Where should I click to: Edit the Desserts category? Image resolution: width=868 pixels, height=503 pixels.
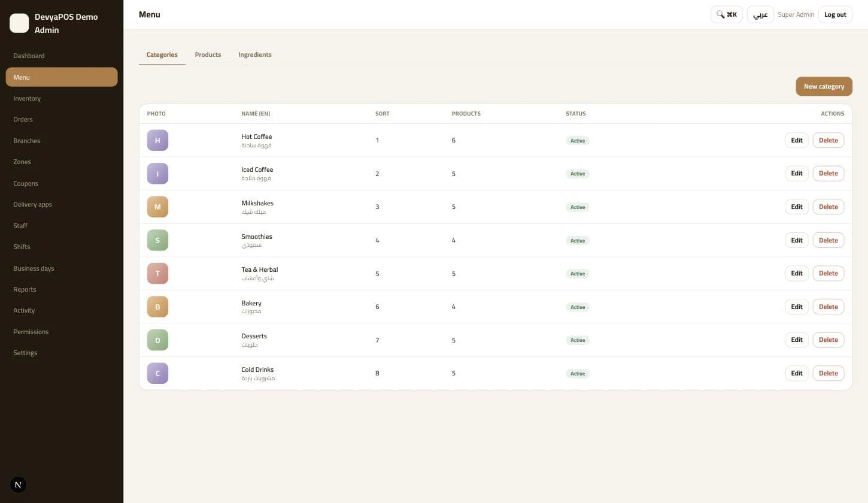point(796,340)
